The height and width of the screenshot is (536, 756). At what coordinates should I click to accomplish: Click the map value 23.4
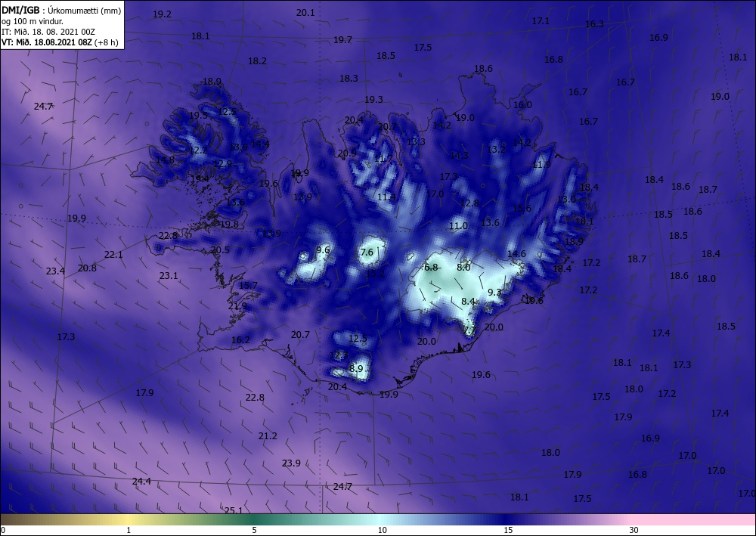point(55,271)
